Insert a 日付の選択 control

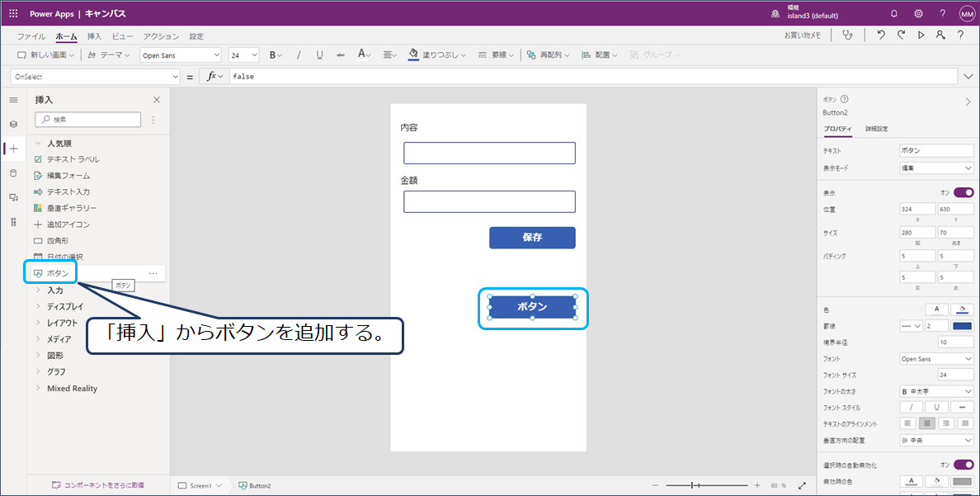tap(67, 256)
